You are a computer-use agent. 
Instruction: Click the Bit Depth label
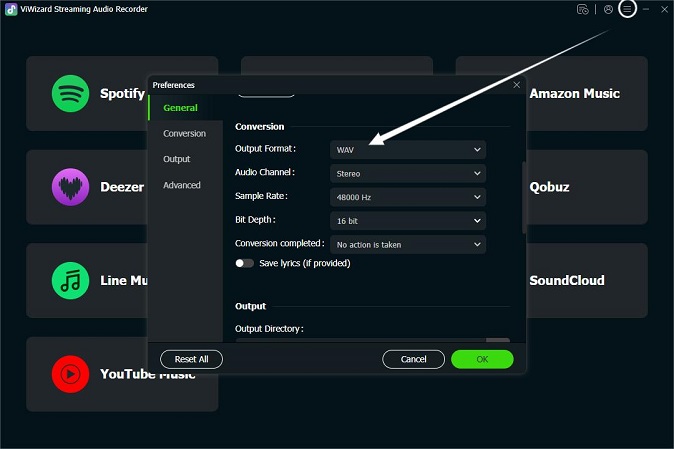point(255,220)
